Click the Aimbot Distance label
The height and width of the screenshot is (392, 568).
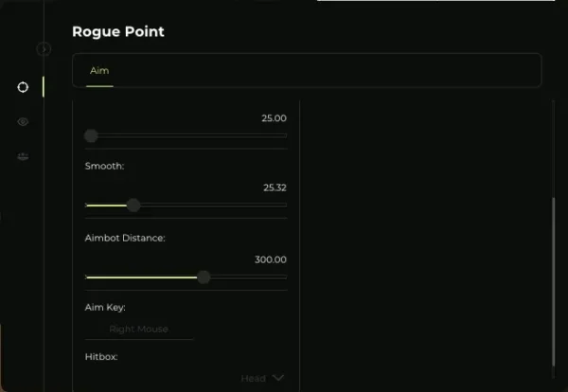tap(125, 238)
